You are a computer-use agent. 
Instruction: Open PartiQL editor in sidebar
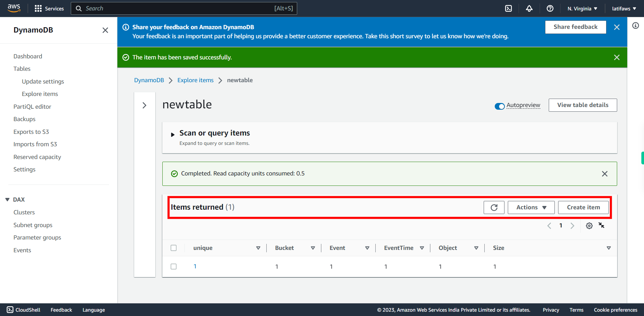click(x=32, y=107)
